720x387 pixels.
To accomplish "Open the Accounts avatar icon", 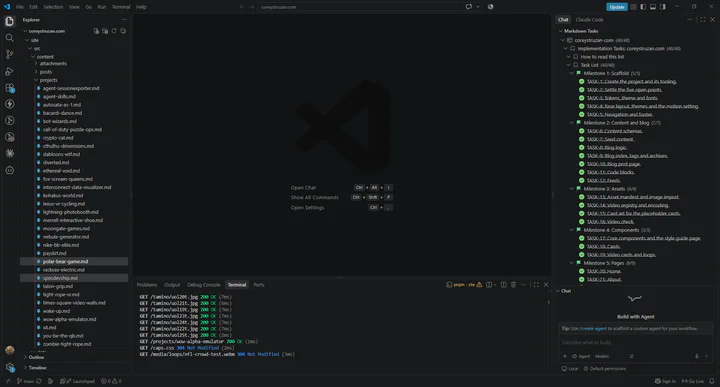I will [x=10, y=350].
